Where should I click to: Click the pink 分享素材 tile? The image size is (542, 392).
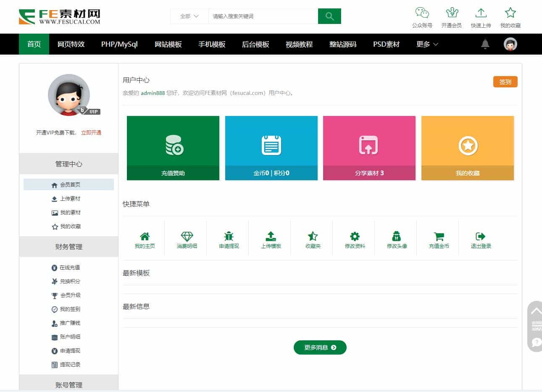(x=369, y=148)
